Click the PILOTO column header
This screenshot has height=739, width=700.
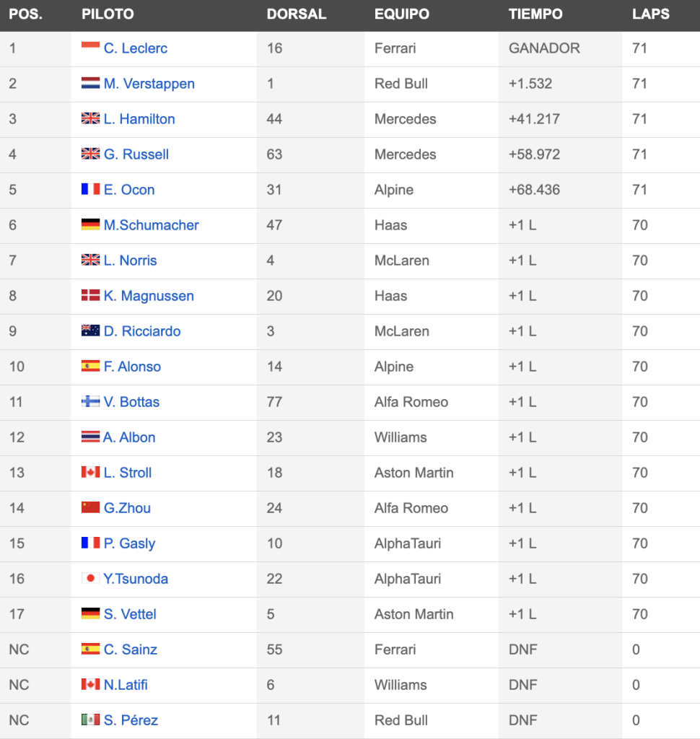[x=108, y=14]
